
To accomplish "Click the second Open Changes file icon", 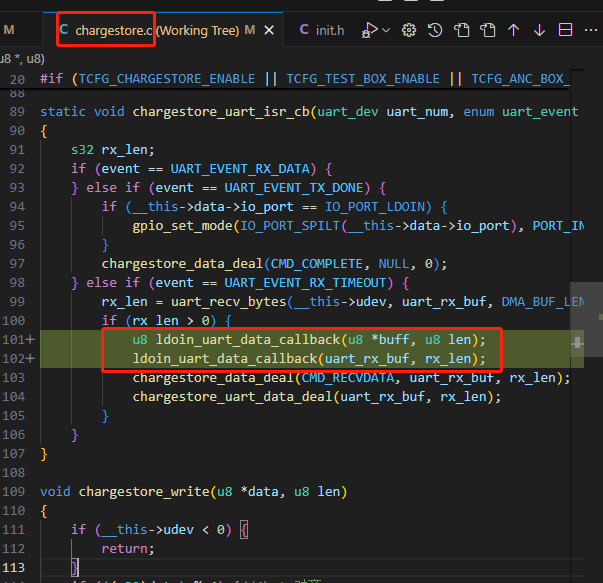I will 488,30.
